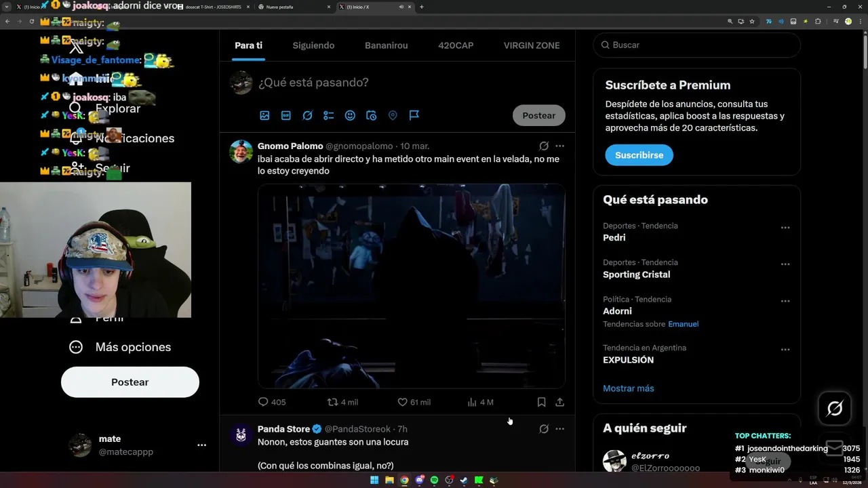Screen dimensions: 868x488
Task: View analytics for Gnomo Palomo's post
Action: tap(480, 402)
